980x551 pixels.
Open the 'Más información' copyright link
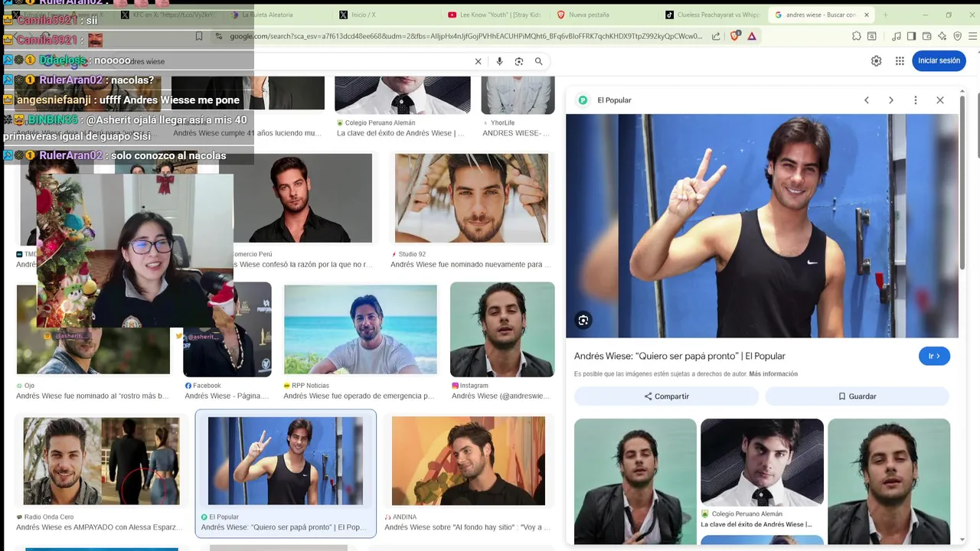[x=773, y=374]
